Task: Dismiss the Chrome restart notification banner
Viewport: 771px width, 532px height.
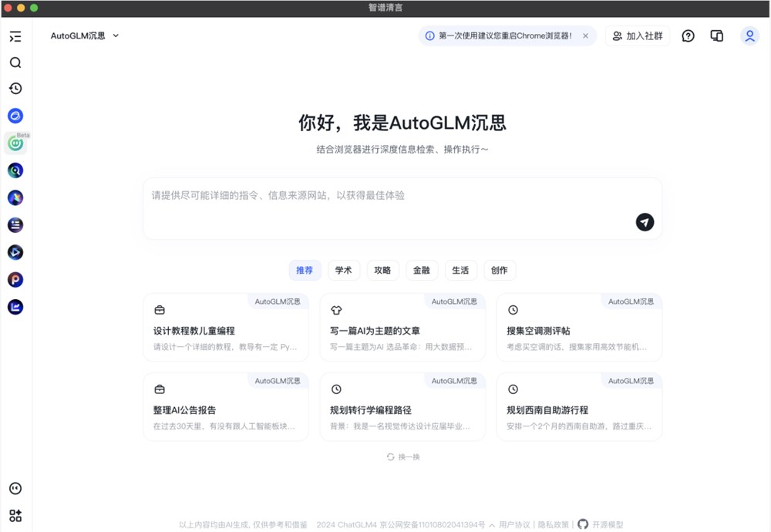Action: [584, 35]
